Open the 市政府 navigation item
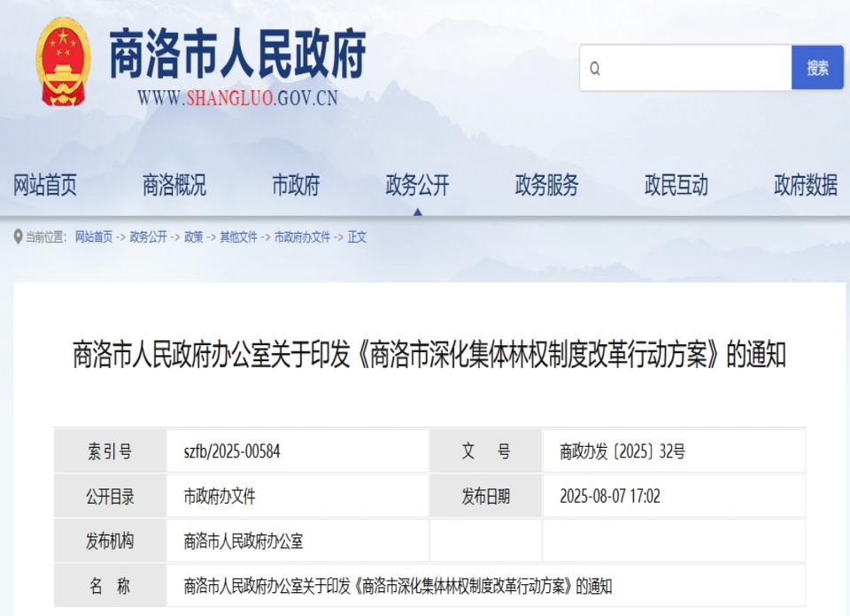 296,185
